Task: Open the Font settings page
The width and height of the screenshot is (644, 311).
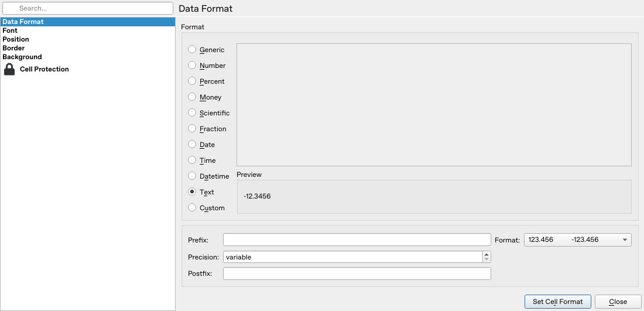Action: tap(88, 30)
